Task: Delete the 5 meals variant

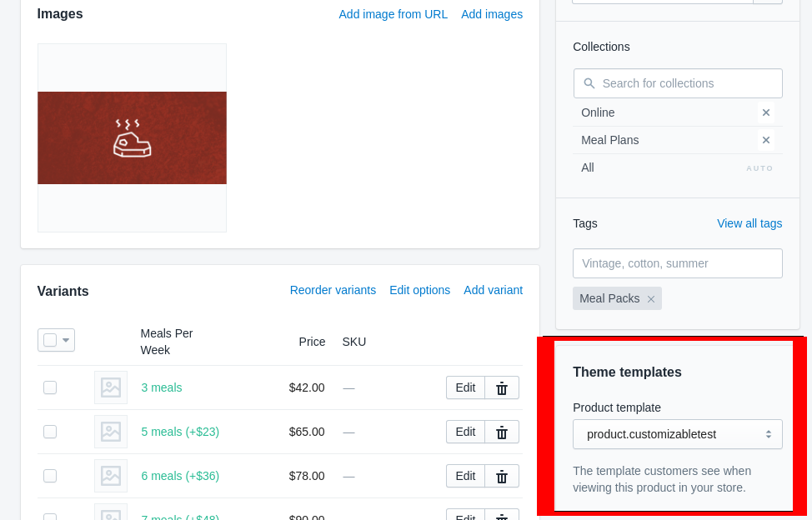Action: pos(501,432)
